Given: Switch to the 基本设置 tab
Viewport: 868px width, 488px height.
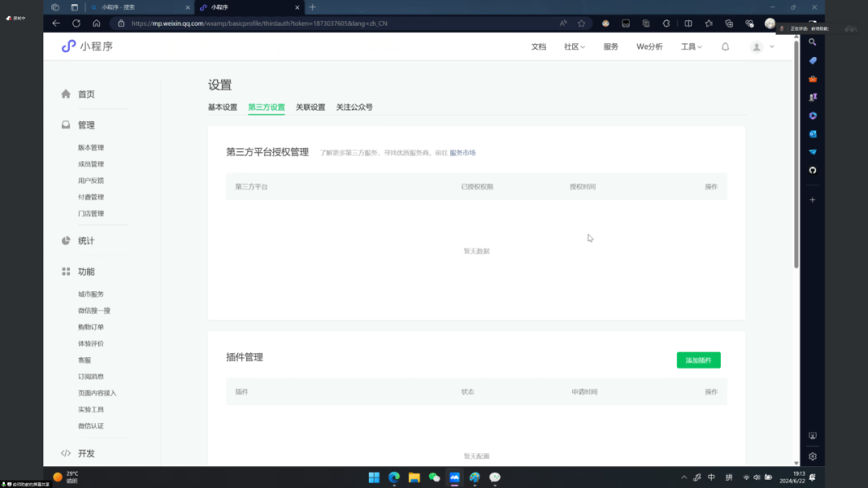Looking at the screenshot, I should [x=223, y=107].
